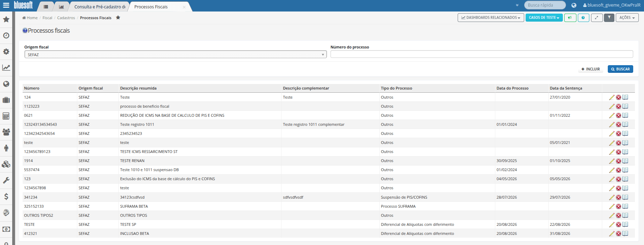This screenshot has height=245, width=644.
Task: Toggle the filter funnel button
Action: (609, 17)
